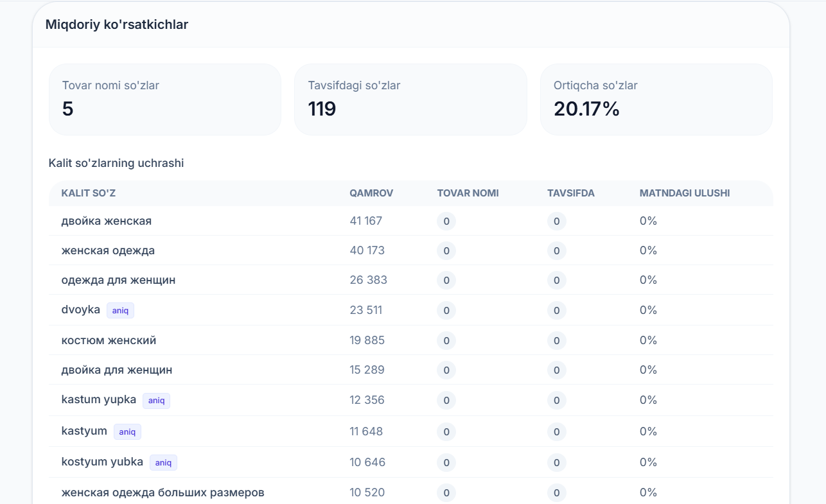The image size is (826, 504).
Task: Click the keyword двойка для женщин
Action: [x=117, y=370]
